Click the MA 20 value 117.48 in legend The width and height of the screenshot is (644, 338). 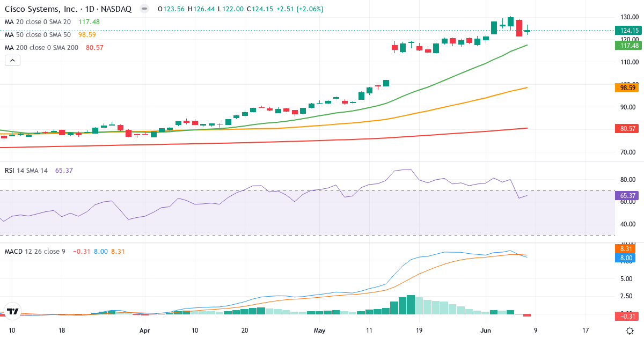point(89,22)
